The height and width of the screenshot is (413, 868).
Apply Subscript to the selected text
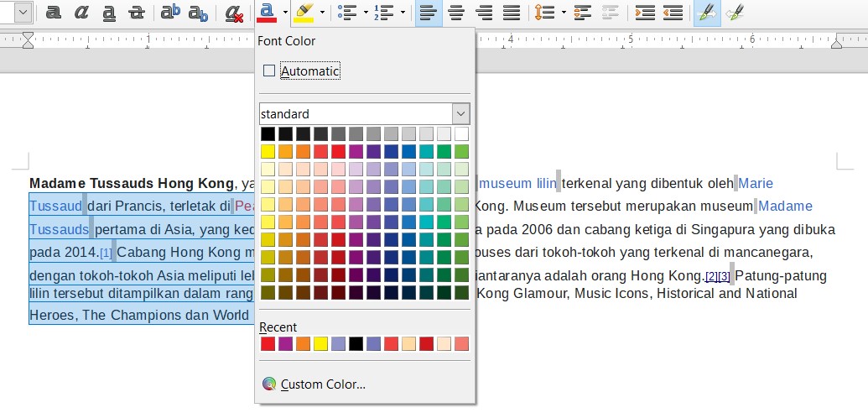[198, 13]
